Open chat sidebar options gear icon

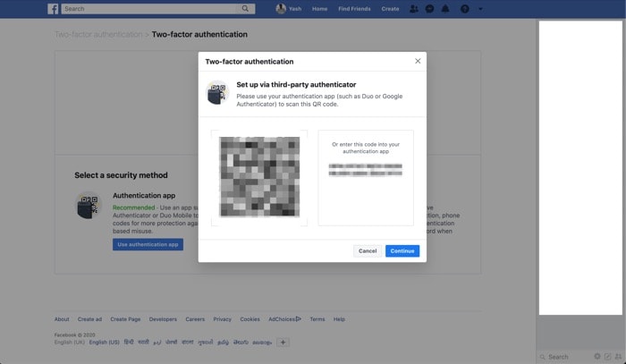[596, 357]
